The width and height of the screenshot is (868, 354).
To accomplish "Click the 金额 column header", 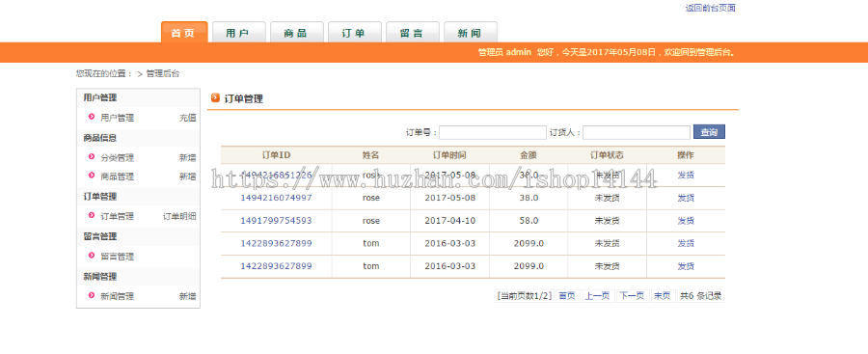I will (529, 155).
